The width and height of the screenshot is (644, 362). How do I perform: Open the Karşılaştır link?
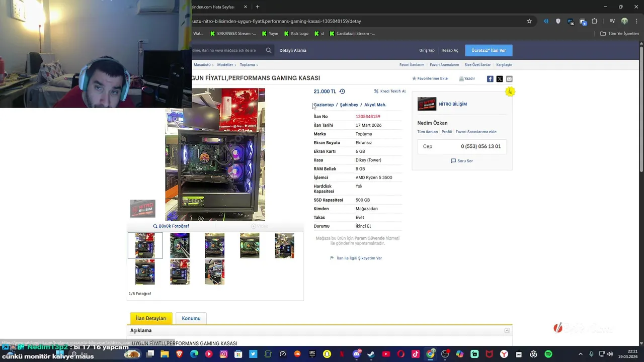[x=504, y=65]
